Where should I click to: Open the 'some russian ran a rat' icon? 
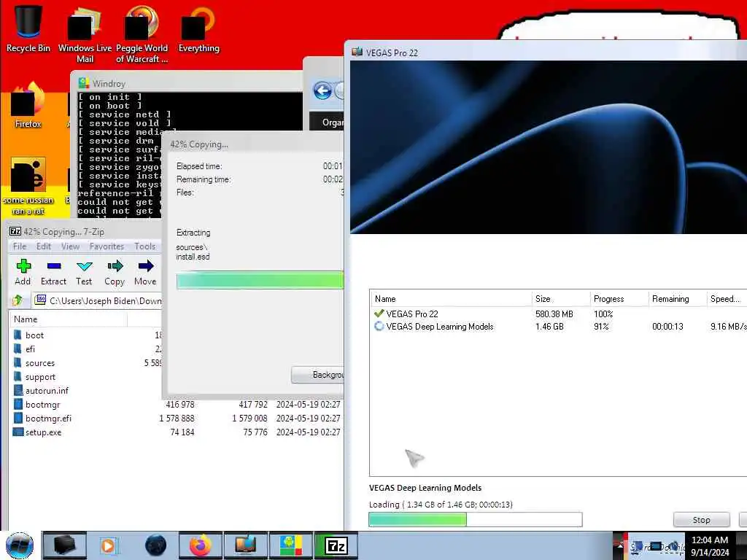pyautogui.click(x=28, y=186)
